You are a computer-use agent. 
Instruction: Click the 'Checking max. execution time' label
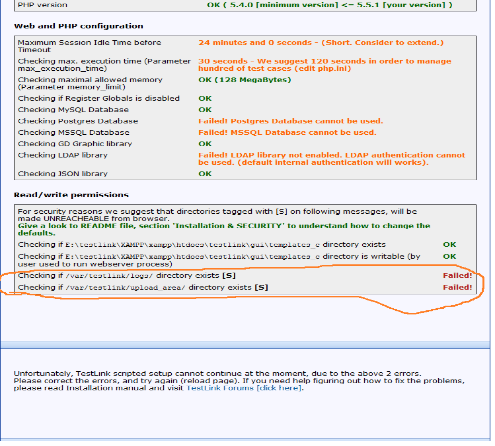click(104, 65)
